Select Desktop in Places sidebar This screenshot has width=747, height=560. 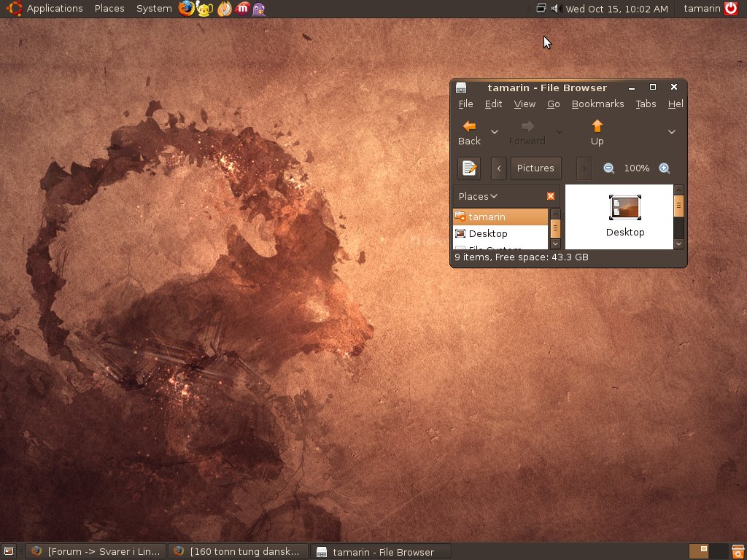pyautogui.click(x=500, y=233)
